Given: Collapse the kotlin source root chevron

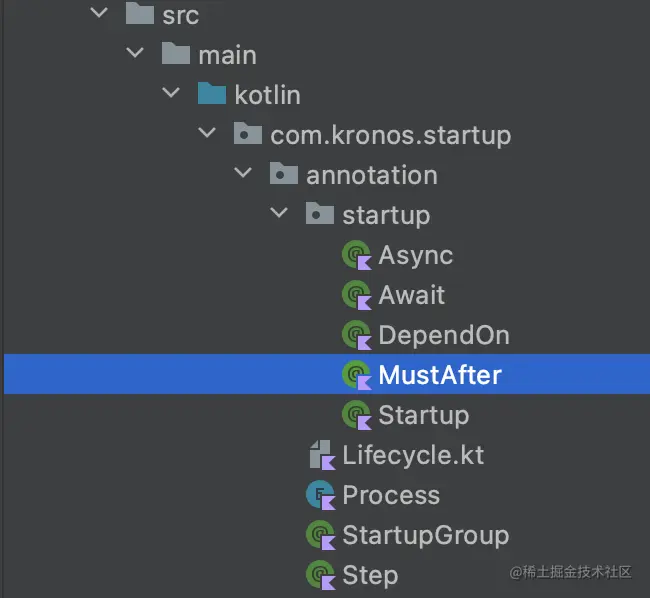Looking at the screenshot, I should [x=171, y=95].
